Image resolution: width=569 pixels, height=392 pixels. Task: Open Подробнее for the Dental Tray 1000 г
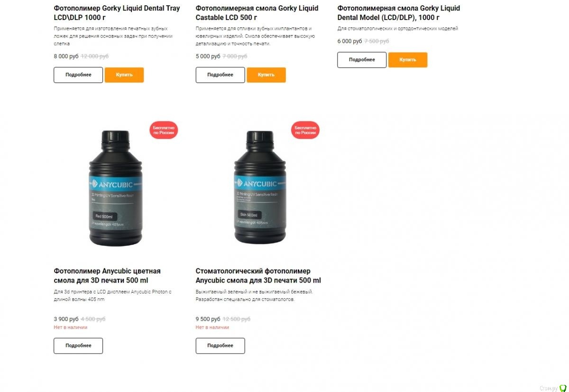point(78,75)
